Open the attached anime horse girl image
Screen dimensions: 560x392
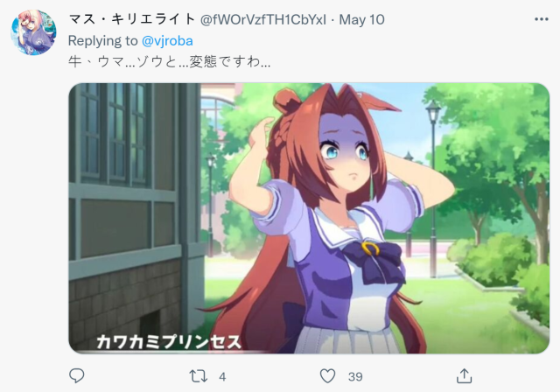click(309, 218)
